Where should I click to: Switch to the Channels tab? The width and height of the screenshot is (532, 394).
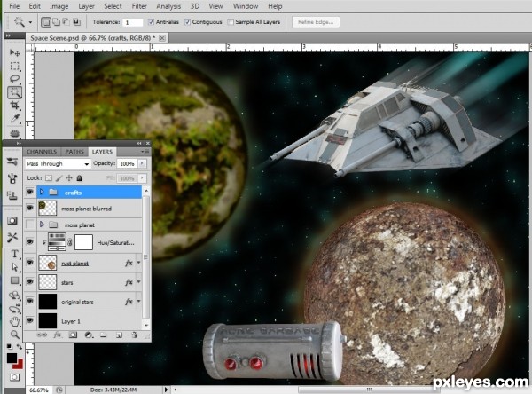pyautogui.click(x=42, y=152)
